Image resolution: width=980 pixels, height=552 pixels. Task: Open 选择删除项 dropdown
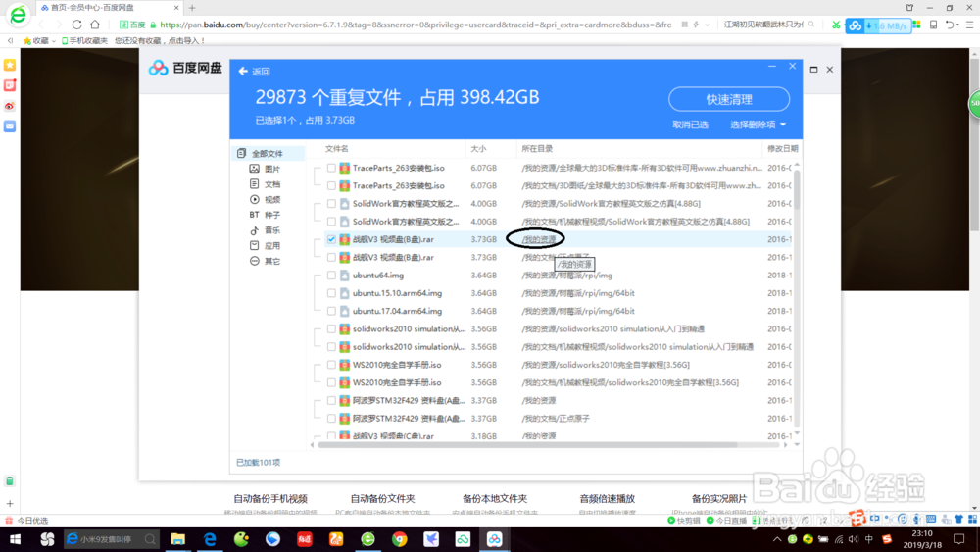(759, 125)
